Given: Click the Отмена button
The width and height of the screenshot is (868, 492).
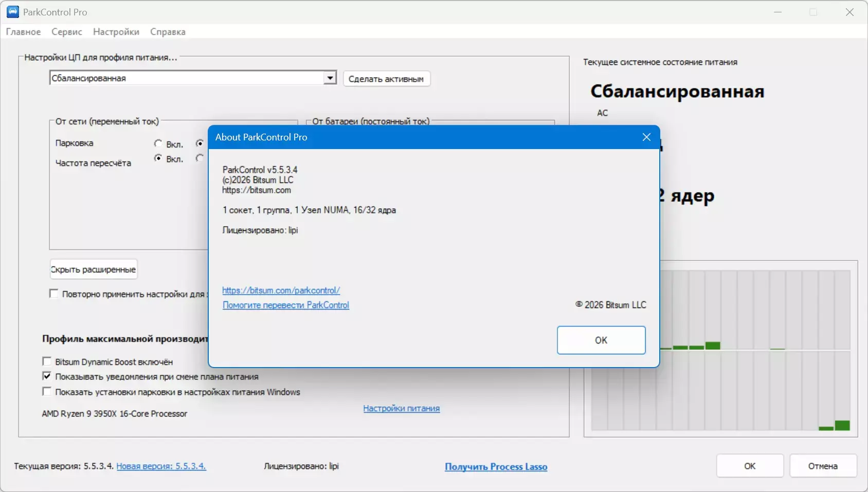Looking at the screenshot, I should coord(823,466).
